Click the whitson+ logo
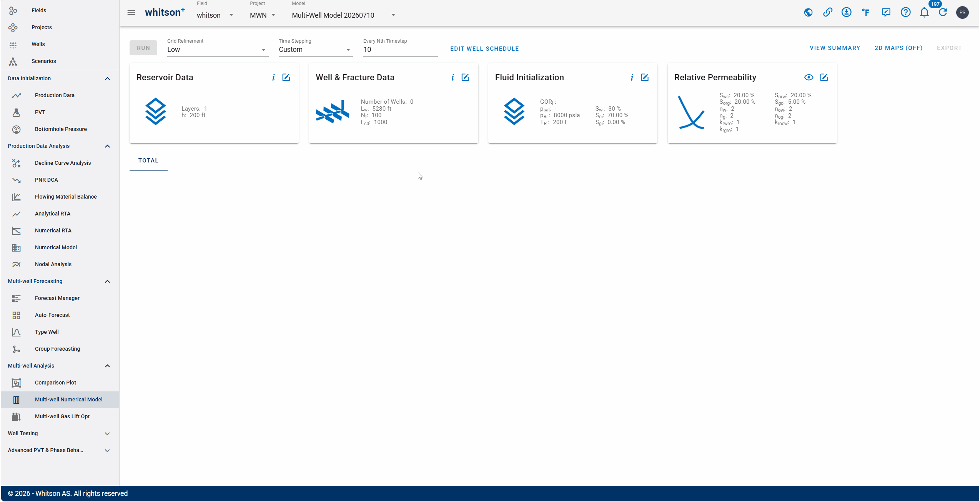This screenshot has width=980, height=502. [x=165, y=12]
